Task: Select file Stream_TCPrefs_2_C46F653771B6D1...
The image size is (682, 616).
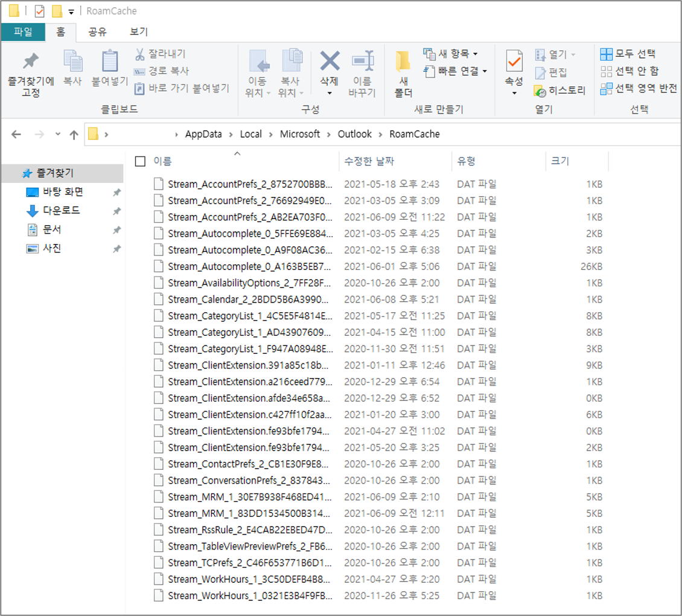Action: (x=250, y=563)
